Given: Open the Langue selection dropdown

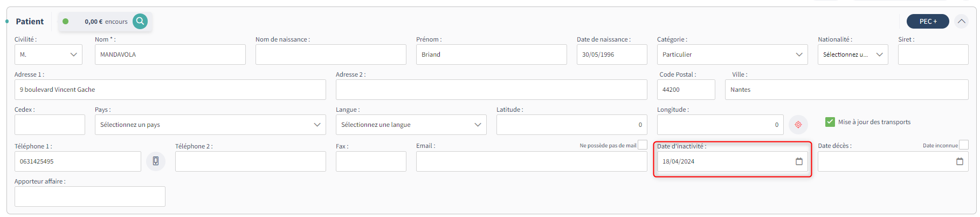Looking at the screenshot, I should click(411, 125).
